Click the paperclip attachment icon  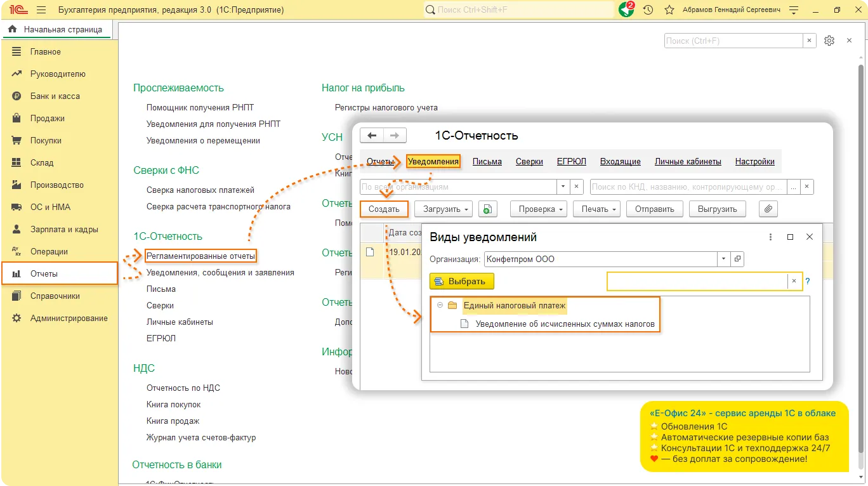pos(768,209)
